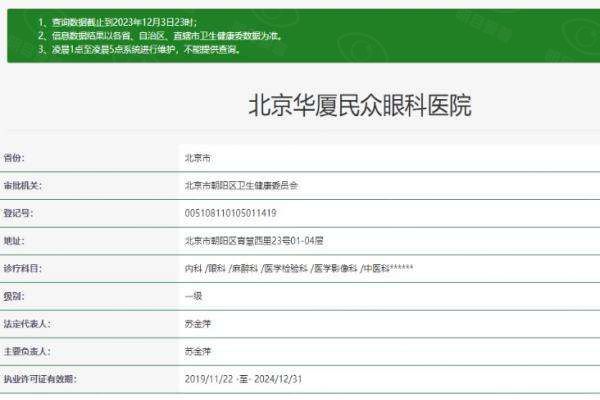Select the registration number 005108110105011419
Viewport: 600px width, 400px height.
coord(230,213)
